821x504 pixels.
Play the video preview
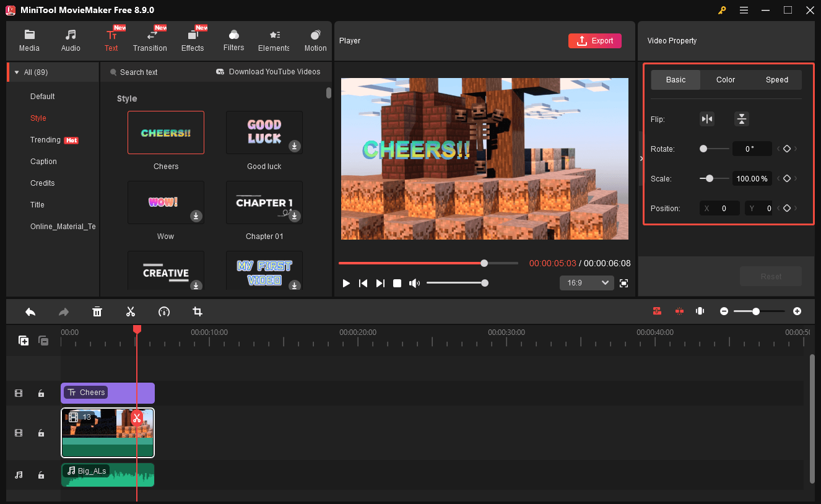pos(346,283)
